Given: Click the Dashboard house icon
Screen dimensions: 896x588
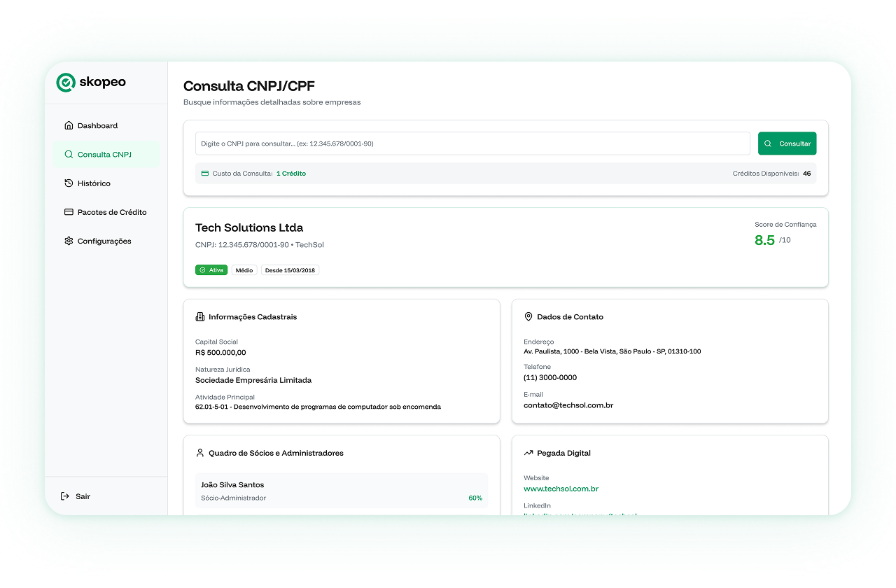Looking at the screenshot, I should [69, 126].
